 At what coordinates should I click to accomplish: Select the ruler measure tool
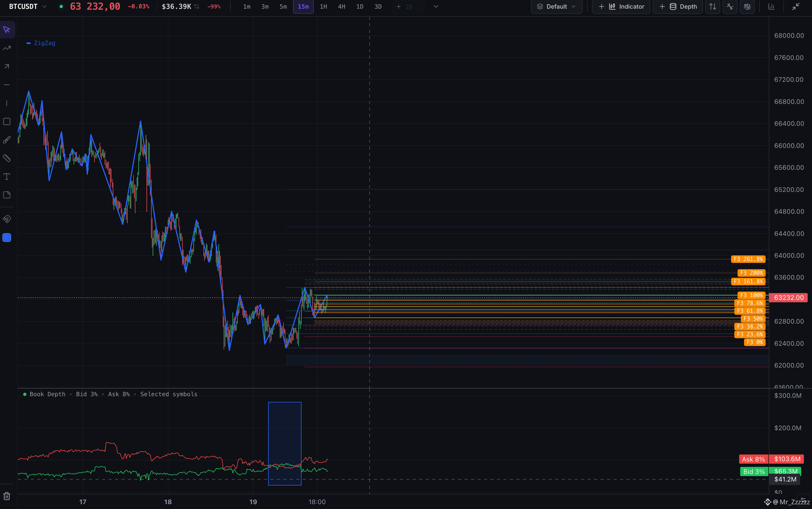tap(7, 158)
